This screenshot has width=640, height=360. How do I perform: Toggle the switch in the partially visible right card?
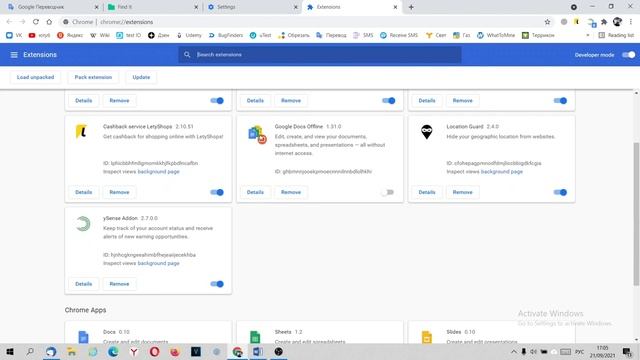click(x=560, y=101)
